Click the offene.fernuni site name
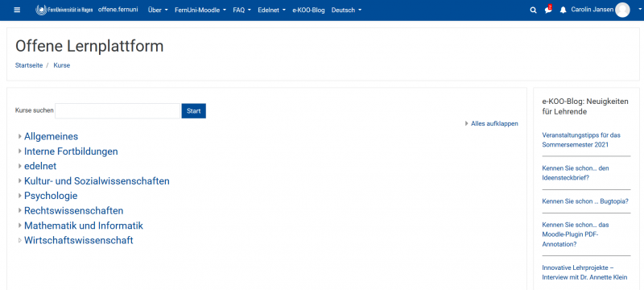The image size is (644, 290). pyautogui.click(x=118, y=10)
